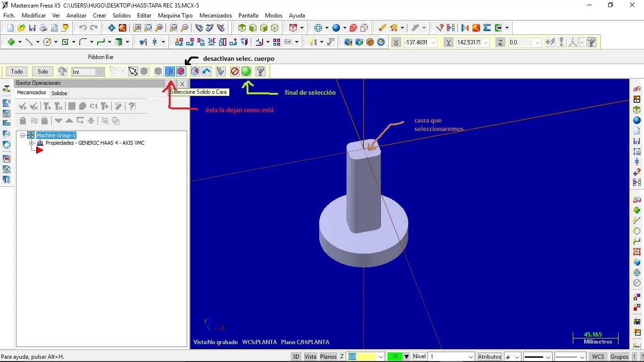Collapse the Machine Group-1 tree node

[22, 135]
